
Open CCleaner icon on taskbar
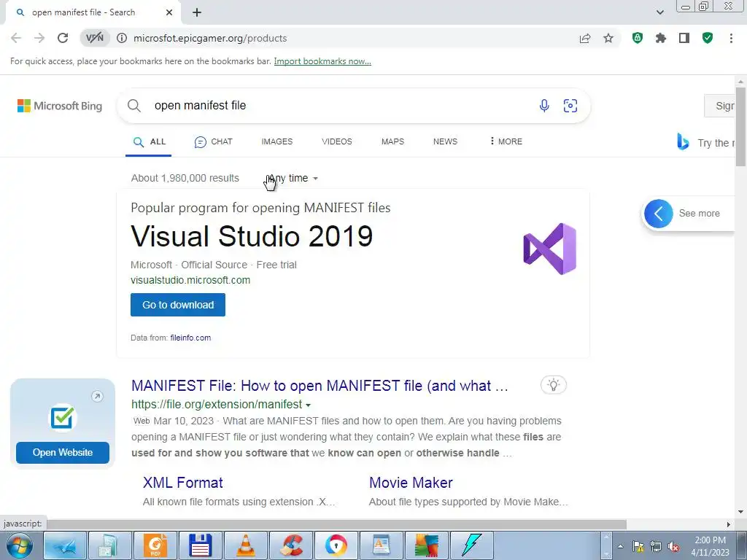coord(291,545)
